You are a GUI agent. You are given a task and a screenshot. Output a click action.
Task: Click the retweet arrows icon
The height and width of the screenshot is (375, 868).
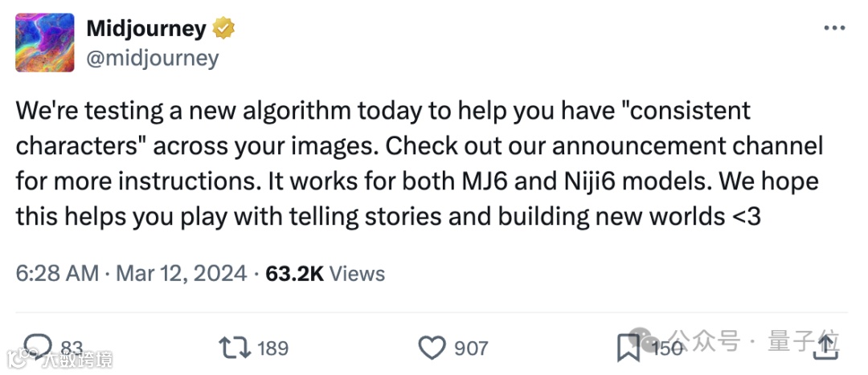point(234,347)
